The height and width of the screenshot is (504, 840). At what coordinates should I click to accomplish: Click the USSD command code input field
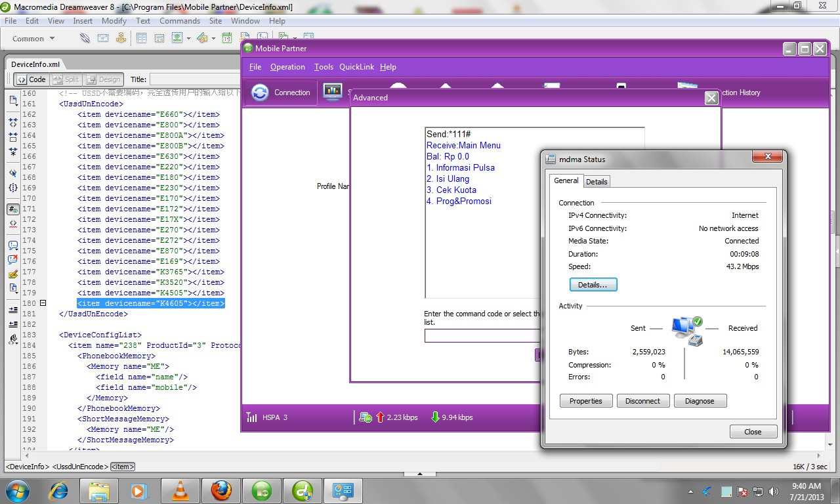[x=482, y=336]
